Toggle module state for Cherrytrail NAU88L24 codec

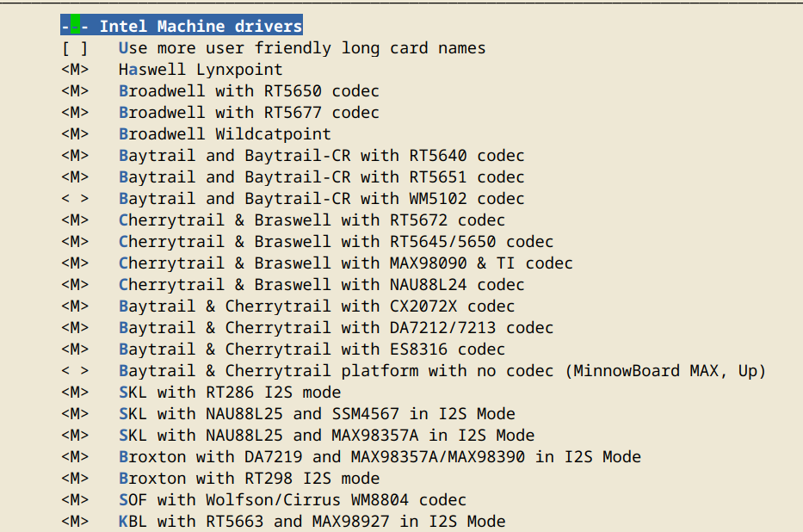pyautogui.click(x=75, y=285)
